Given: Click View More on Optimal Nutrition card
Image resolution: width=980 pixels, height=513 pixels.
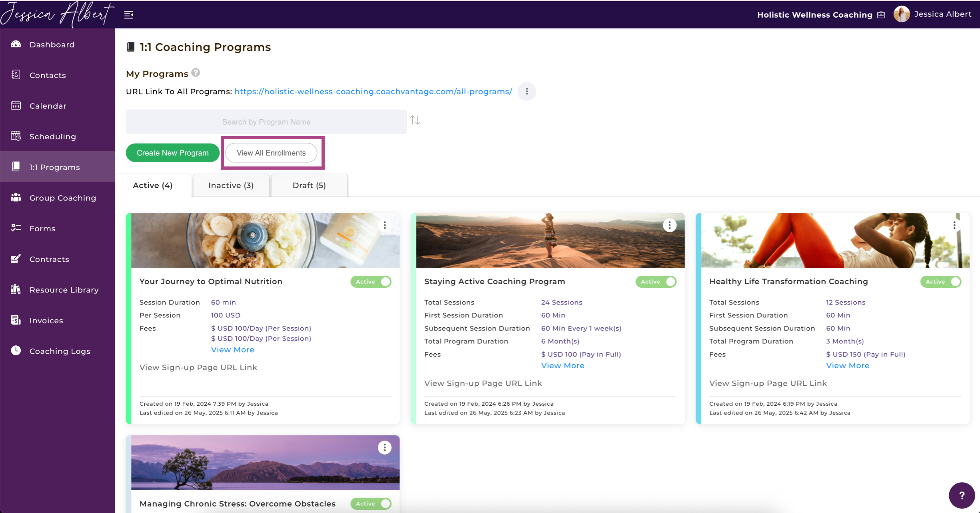Looking at the screenshot, I should click(233, 350).
